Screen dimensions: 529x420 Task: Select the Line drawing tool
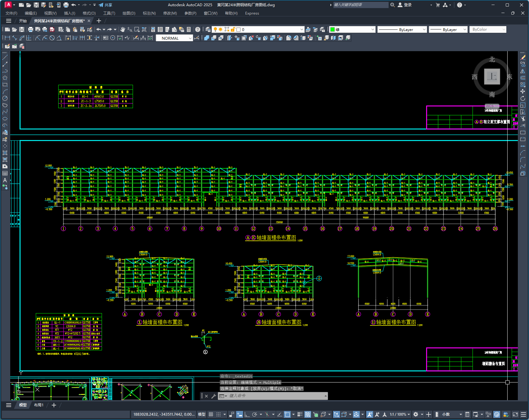(x=5, y=57)
